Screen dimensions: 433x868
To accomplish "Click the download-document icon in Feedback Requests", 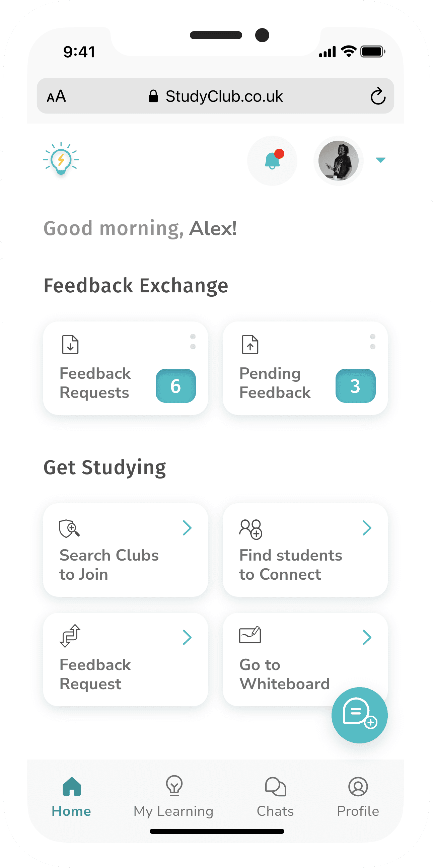I will point(70,344).
